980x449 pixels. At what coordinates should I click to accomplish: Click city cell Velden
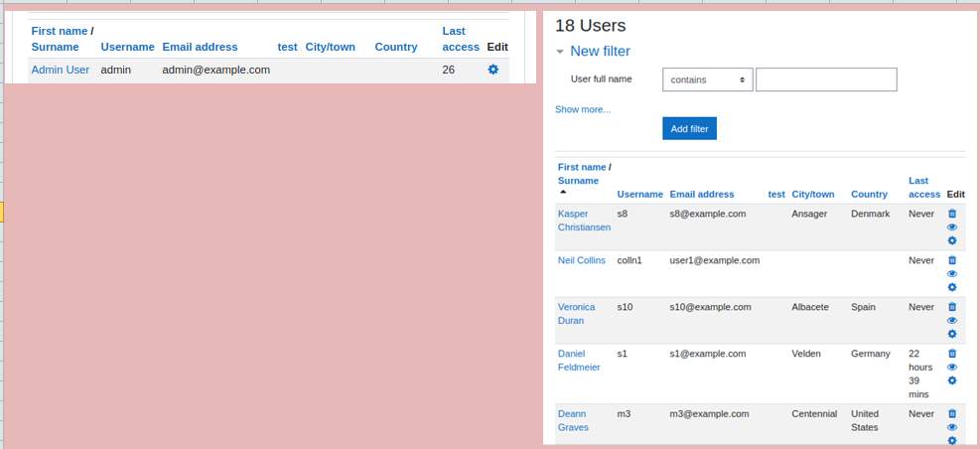pyautogui.click(x=805, y=354)
